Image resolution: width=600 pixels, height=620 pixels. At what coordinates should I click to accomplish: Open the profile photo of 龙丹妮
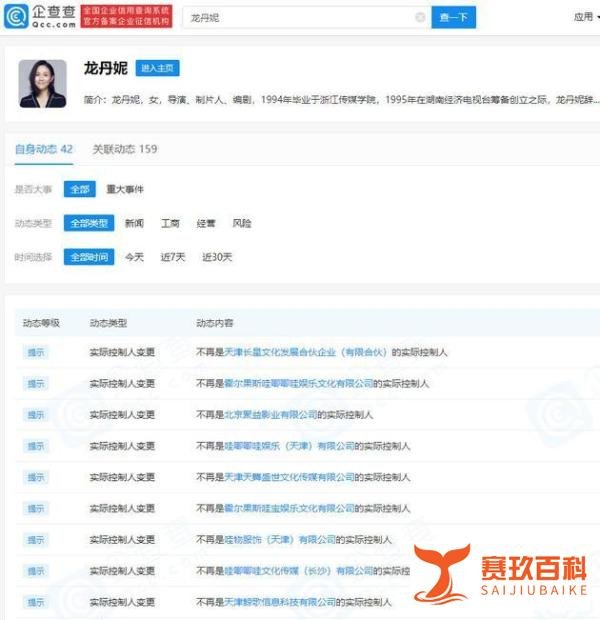[42, 83]
